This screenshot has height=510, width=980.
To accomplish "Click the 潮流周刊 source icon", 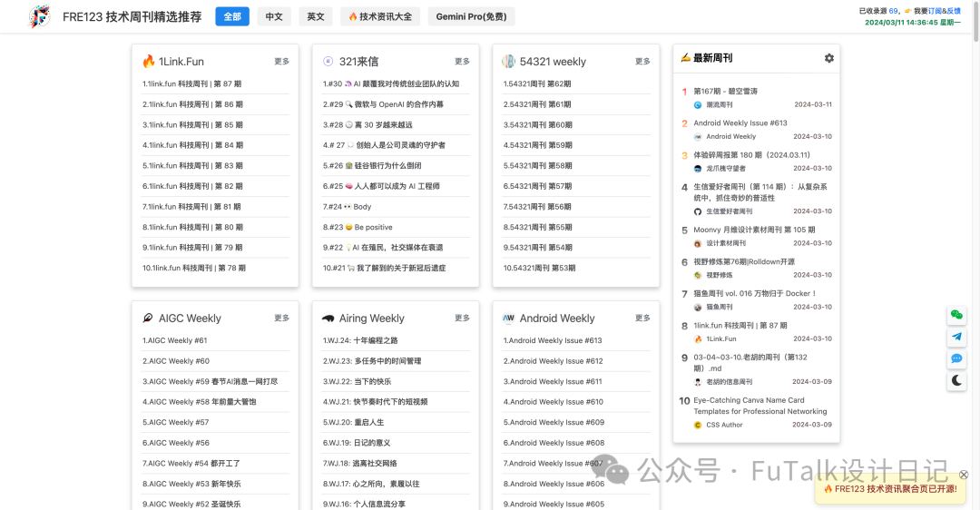I will pyautogui.click(x=698, y=105).
